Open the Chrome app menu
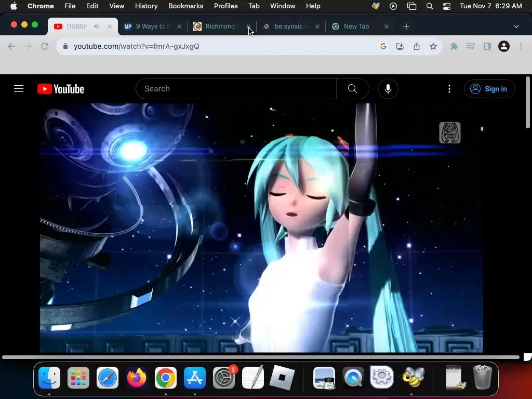The height and width of the screenshot is (399, 532). click(41, 6)
